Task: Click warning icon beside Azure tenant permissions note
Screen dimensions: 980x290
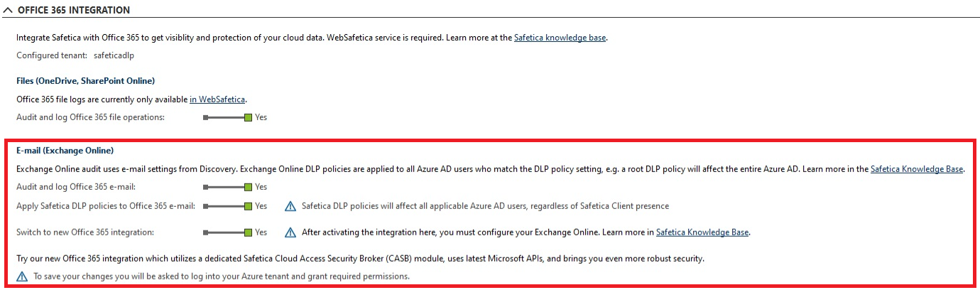Action: click(x=22, y=276)
